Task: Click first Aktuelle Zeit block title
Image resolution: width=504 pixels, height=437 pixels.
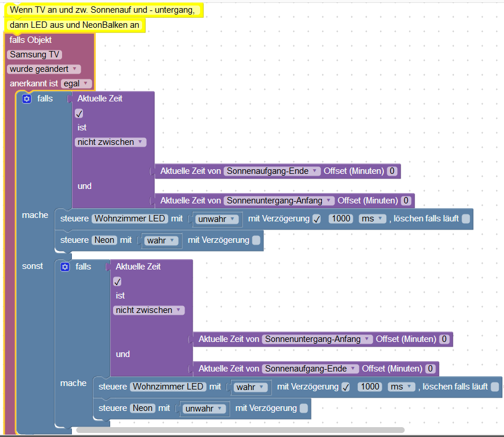Action: (100, 99)
